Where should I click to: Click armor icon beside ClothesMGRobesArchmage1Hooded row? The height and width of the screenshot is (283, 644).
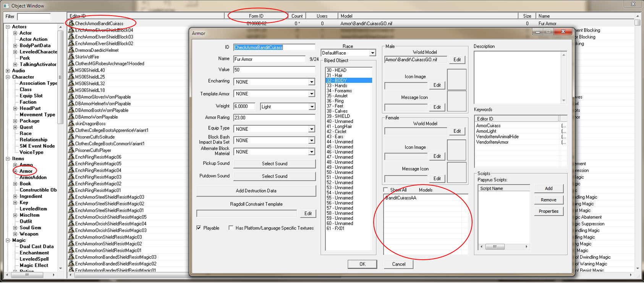click(71, 63)
